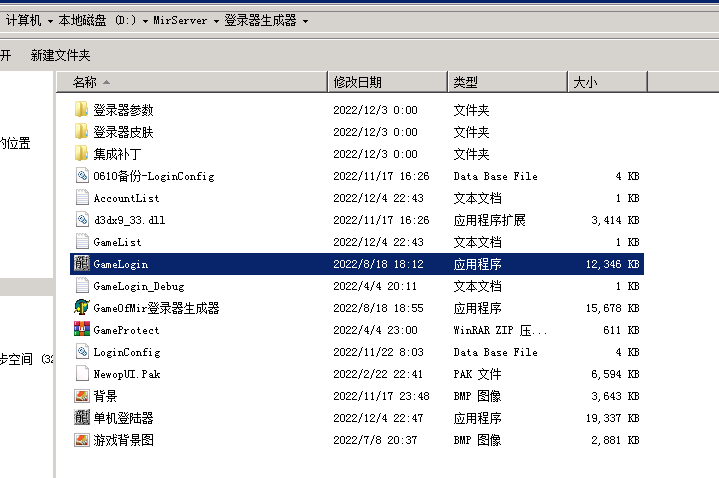Select file name NewopUI.Pak

pyautogui.click(x=127, y=374)
